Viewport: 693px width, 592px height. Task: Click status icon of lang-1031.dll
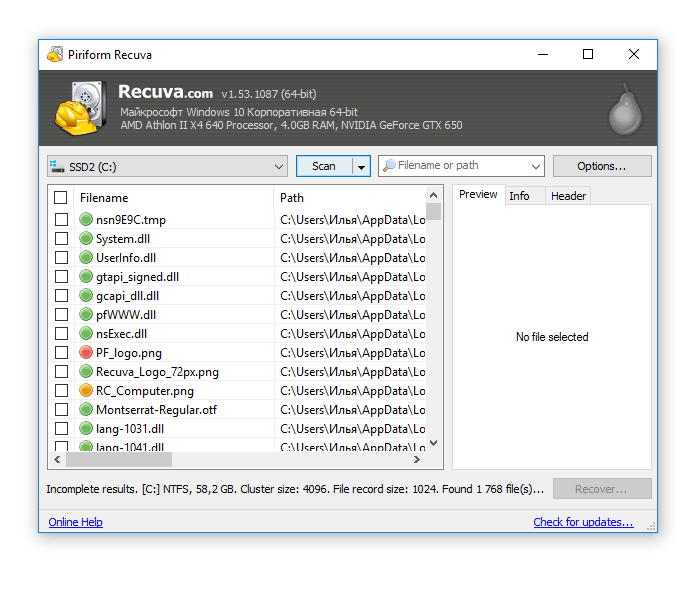[86, 428]
